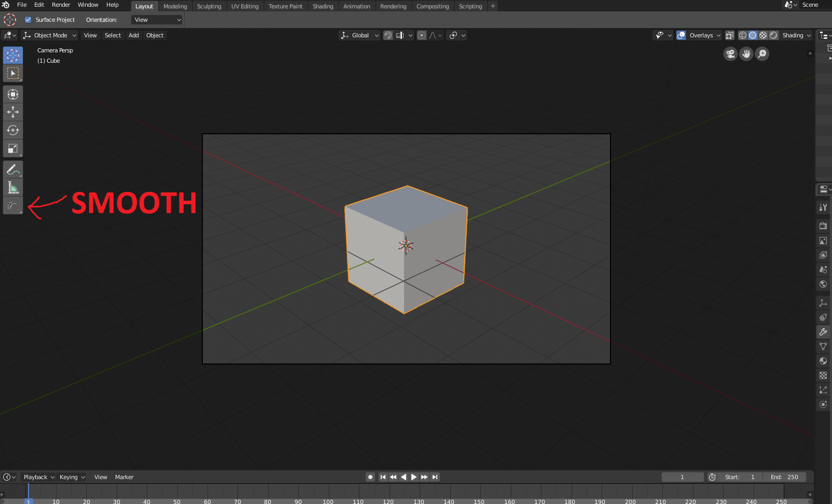Toggle the Surface Project checkbox
The width and height of the screenshot is (832, 504).
28,20
